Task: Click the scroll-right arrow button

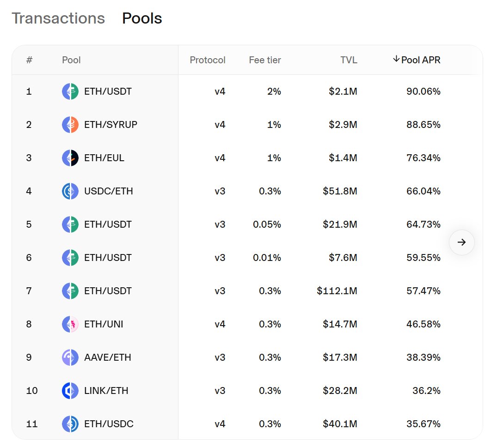Action: [461, 242]
